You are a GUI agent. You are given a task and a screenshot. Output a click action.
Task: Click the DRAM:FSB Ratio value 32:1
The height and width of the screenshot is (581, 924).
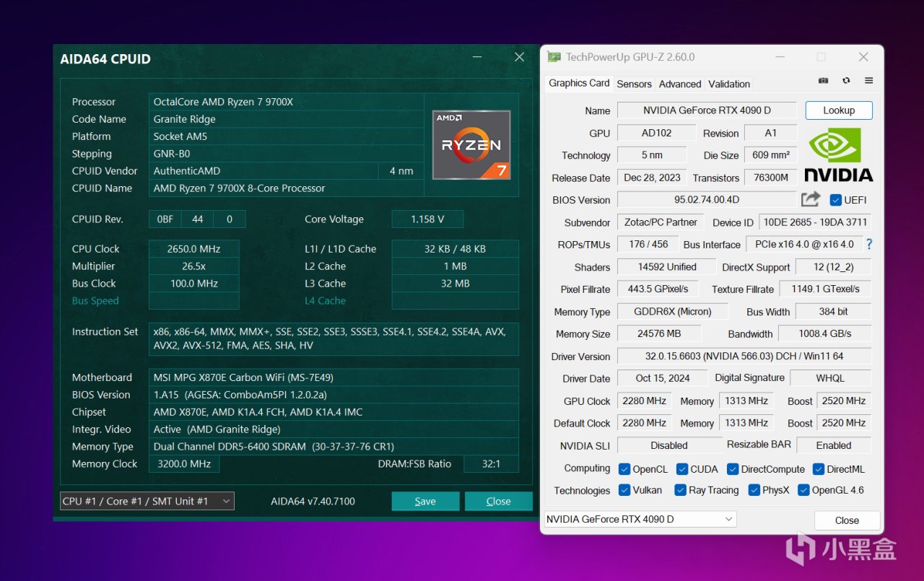click(x=491, y=464)
